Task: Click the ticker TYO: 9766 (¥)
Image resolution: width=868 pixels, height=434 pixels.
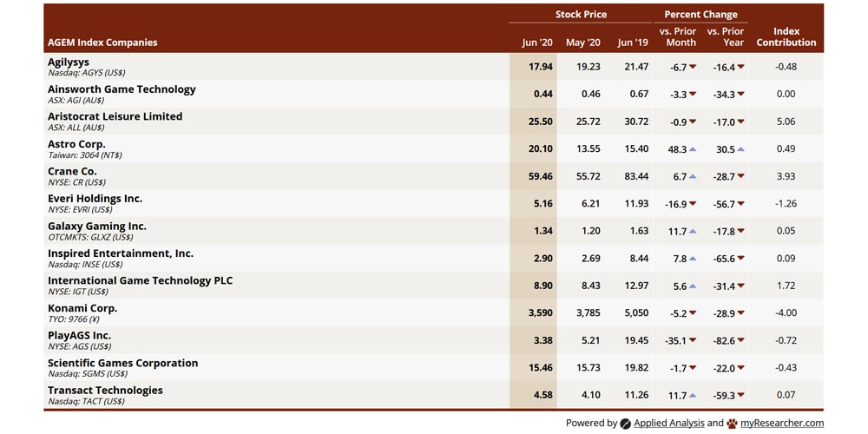Action: click(x=74, y=319)
